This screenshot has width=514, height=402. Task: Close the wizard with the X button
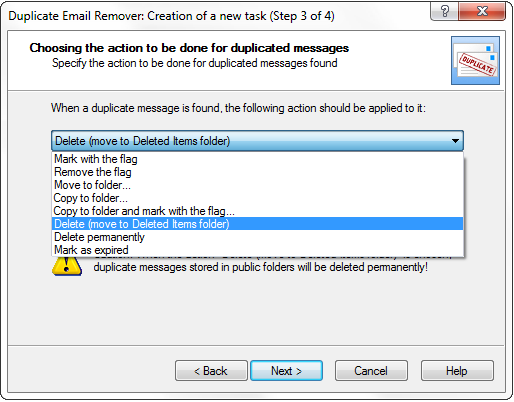pyautogui.click(x=482, y=11)
